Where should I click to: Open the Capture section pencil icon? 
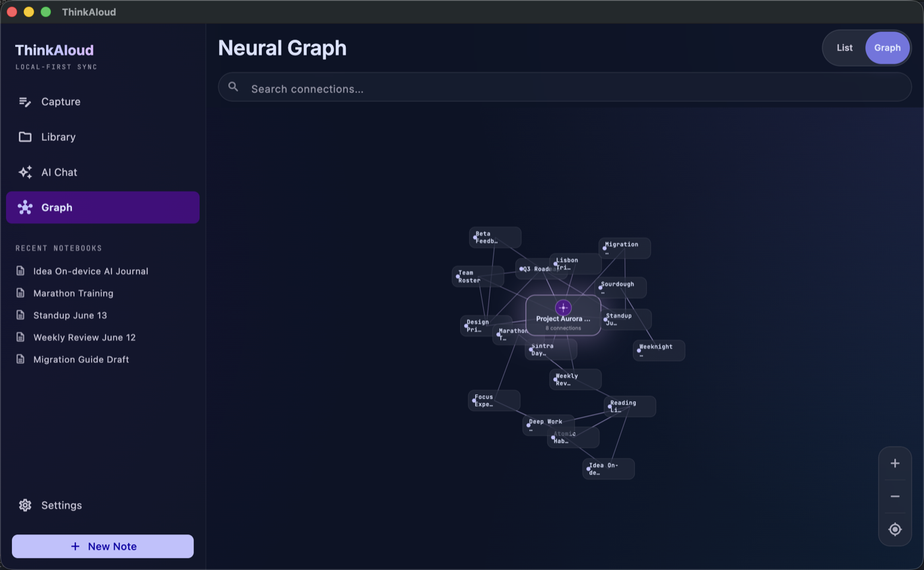click(25, 102)
